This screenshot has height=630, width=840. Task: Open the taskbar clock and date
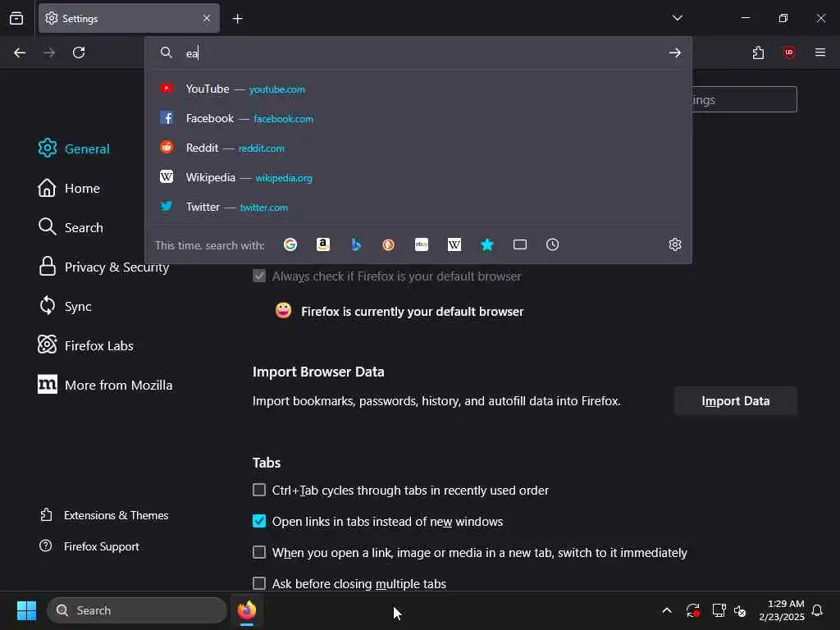coord(782,610)
